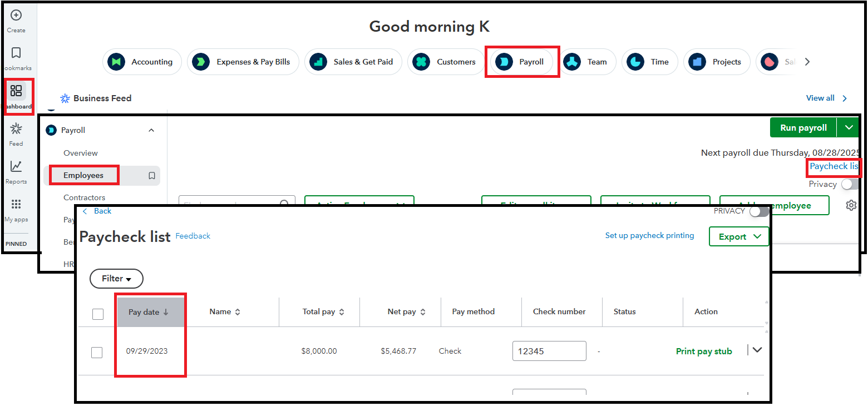Click Set up paycheck printing link
Viewport: 868px width, 406px height.
(650, 235)
